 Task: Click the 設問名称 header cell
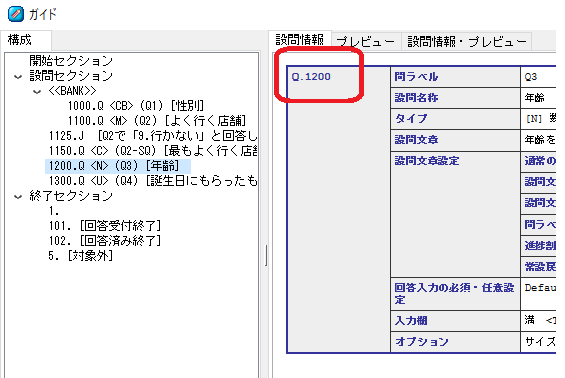pos(456,98)
